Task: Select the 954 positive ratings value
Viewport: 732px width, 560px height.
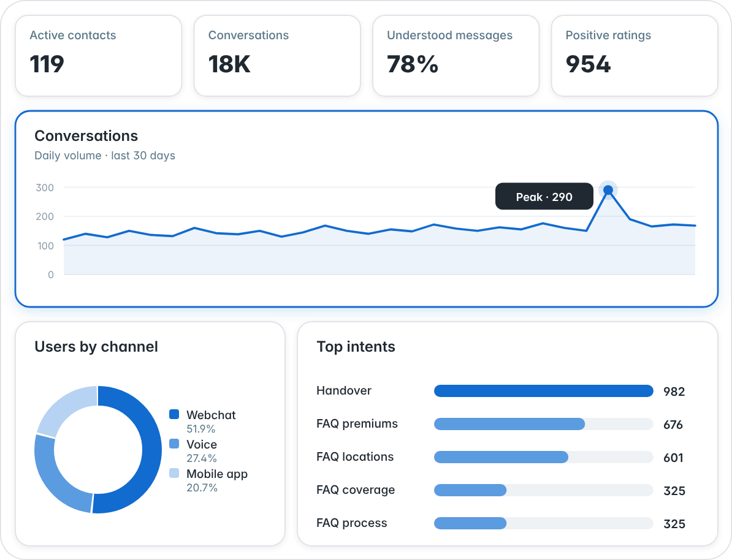Action: click(588, 64)
